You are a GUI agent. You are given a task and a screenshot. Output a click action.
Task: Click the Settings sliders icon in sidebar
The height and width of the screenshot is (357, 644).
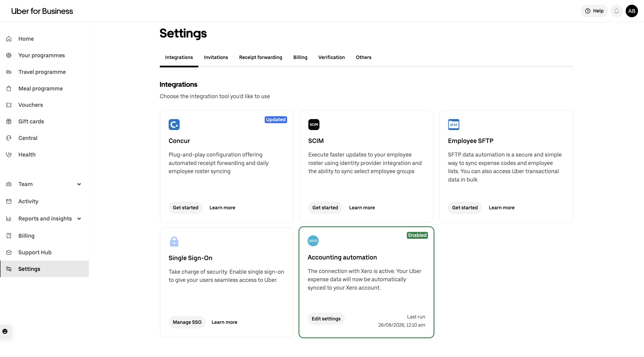[9, 269]
